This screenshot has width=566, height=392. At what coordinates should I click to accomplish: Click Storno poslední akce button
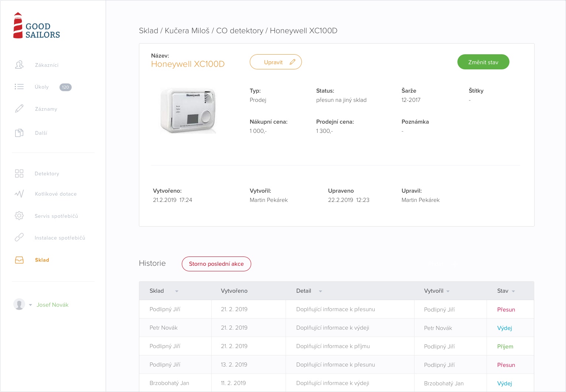click(x=216, y=264)
